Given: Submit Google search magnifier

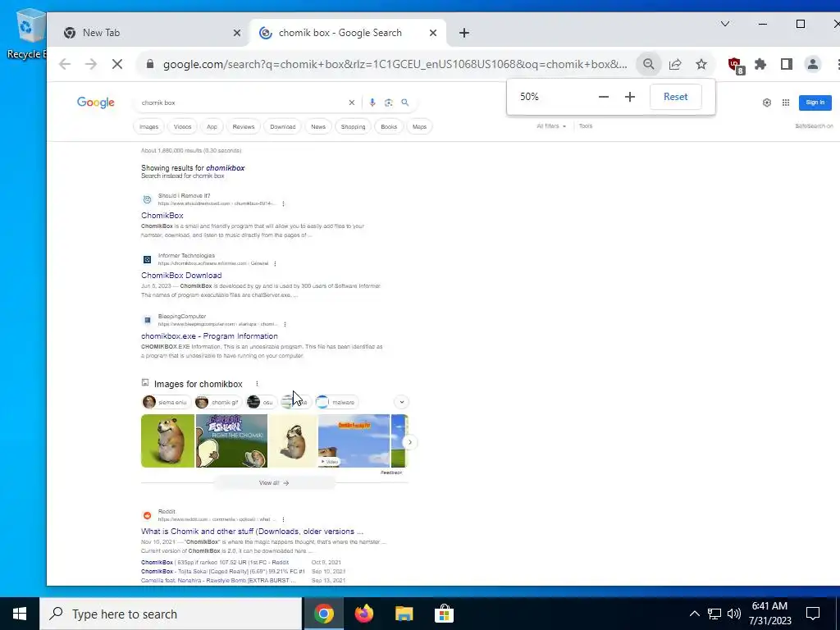Looking at the screenshot, I should tap(405, 103).
